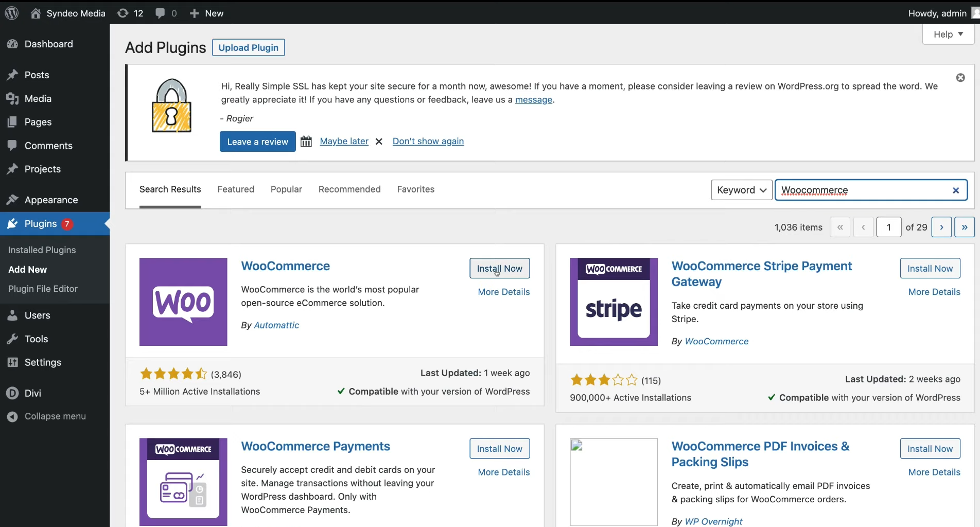Image resolution: width=980 pixels, height=527 pixels.
Task: Open the Divi menu
Action: [55, 393]
